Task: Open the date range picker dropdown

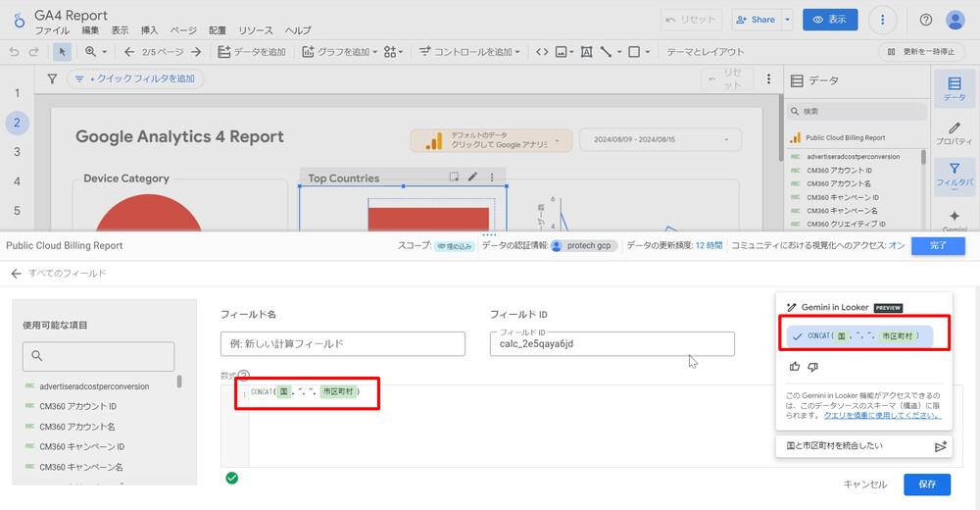Action: click(649, 140)
